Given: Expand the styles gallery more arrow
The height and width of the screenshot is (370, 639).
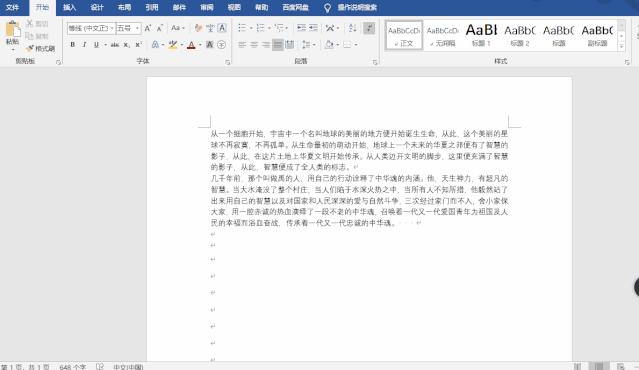Looking at the screenshot, I should (x=621, y=46).
